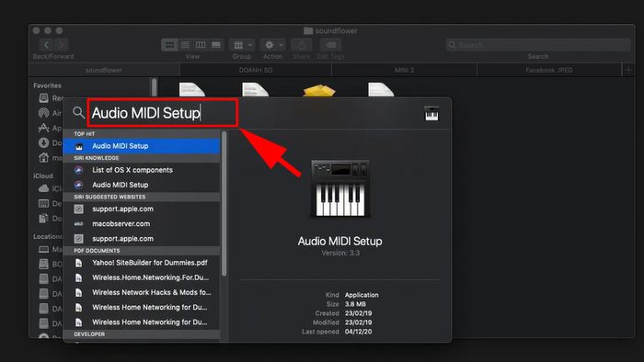644x362 pixels.
Task: Click Finder Back button
Action: (x=46, y=45)
